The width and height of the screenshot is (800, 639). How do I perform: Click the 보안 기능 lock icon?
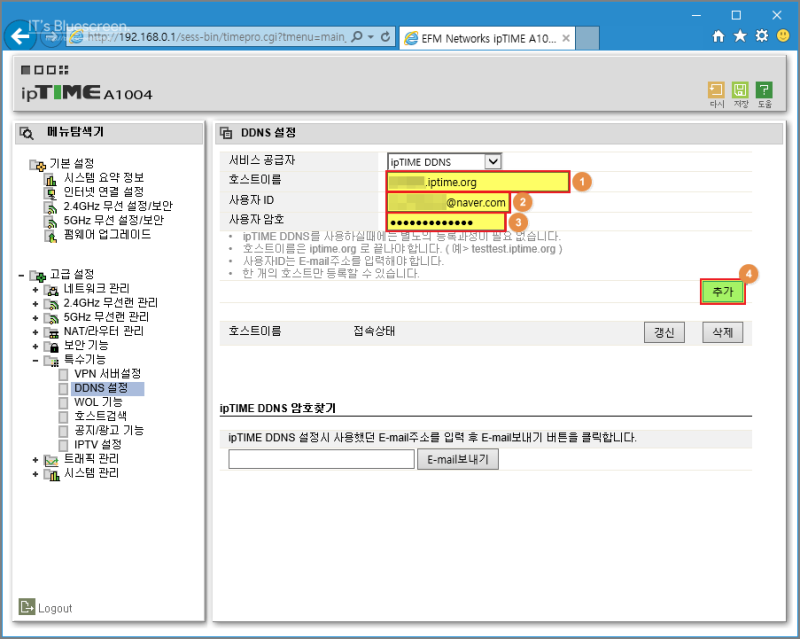tap(52, 347)
